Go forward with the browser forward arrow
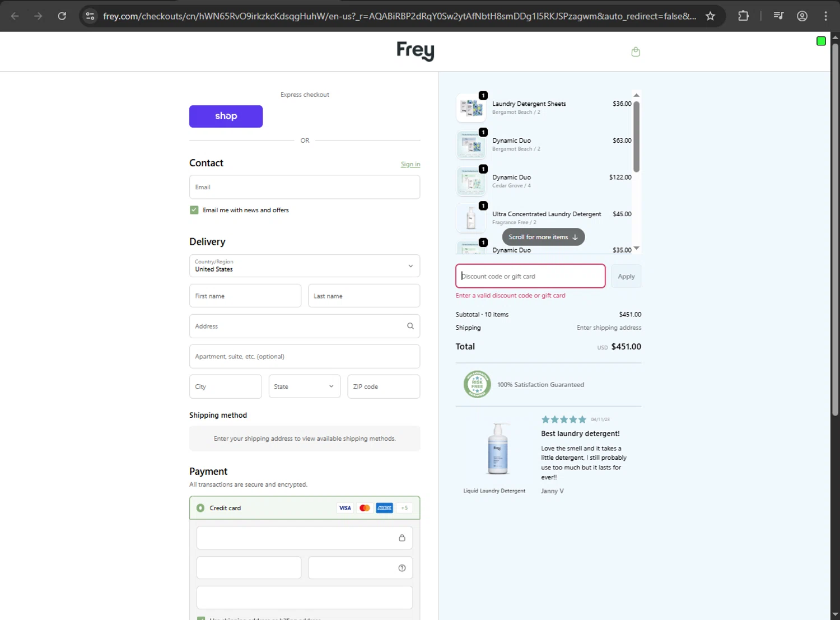The height and width of the screenshot is (620, 840). pos(38,16)
